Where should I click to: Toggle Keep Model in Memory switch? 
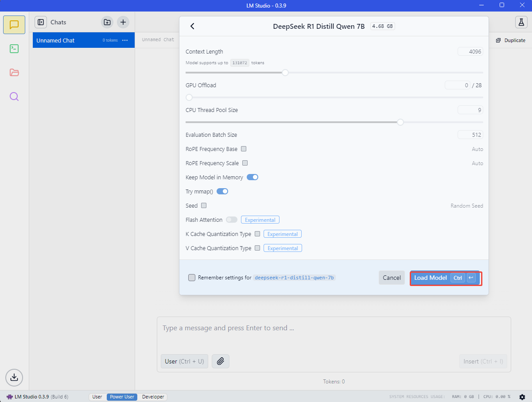click(252, 177)
